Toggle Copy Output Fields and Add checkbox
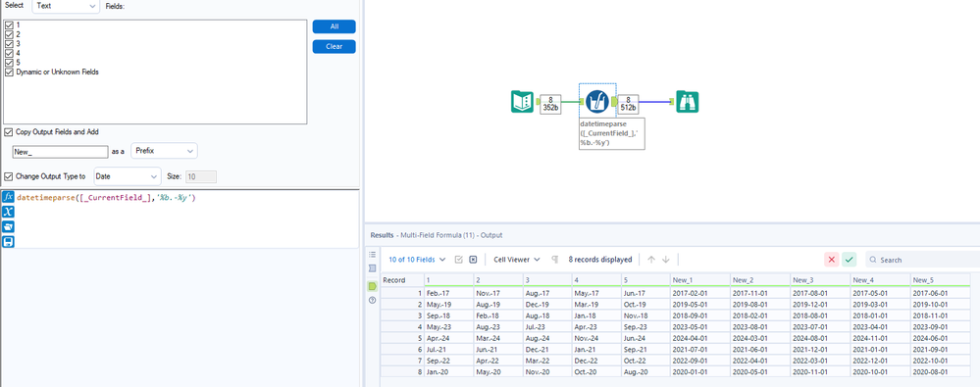980x387 pixels. [x=8, y=132]
